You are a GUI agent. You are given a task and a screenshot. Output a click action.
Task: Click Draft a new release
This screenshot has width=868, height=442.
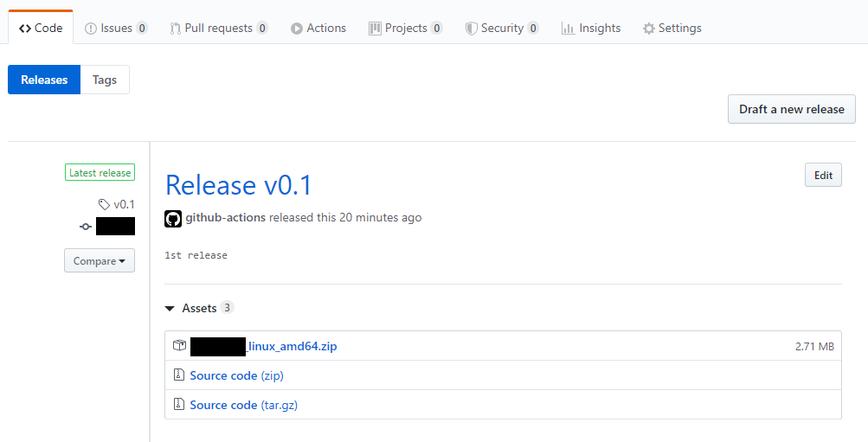792,109
